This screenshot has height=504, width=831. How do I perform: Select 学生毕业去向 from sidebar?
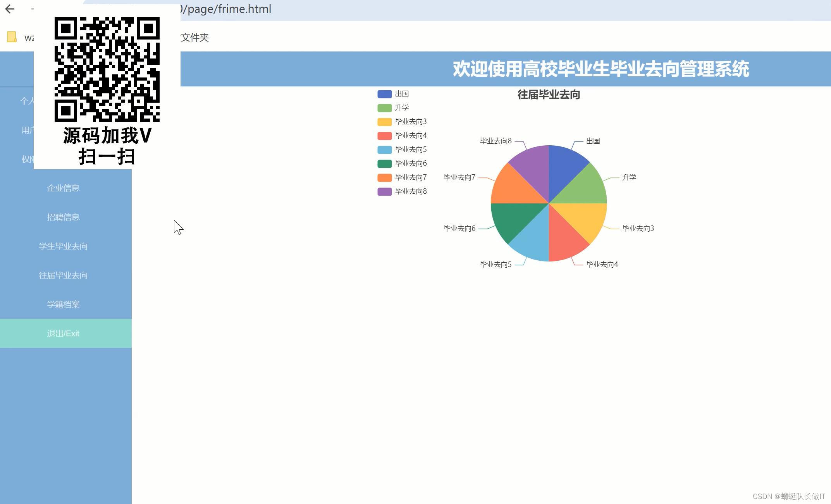(x=63, y=246)
